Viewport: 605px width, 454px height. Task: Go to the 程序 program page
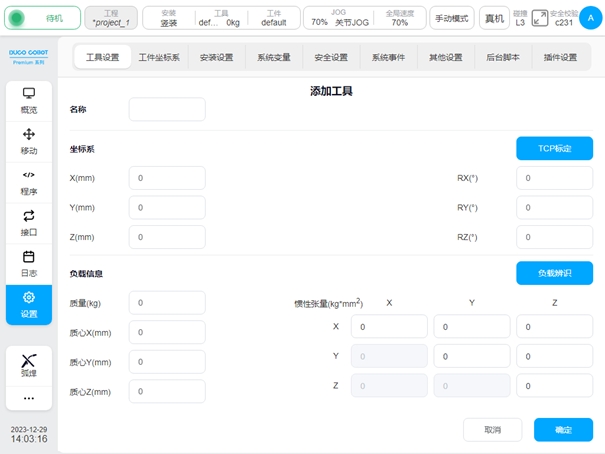[29, 182]
